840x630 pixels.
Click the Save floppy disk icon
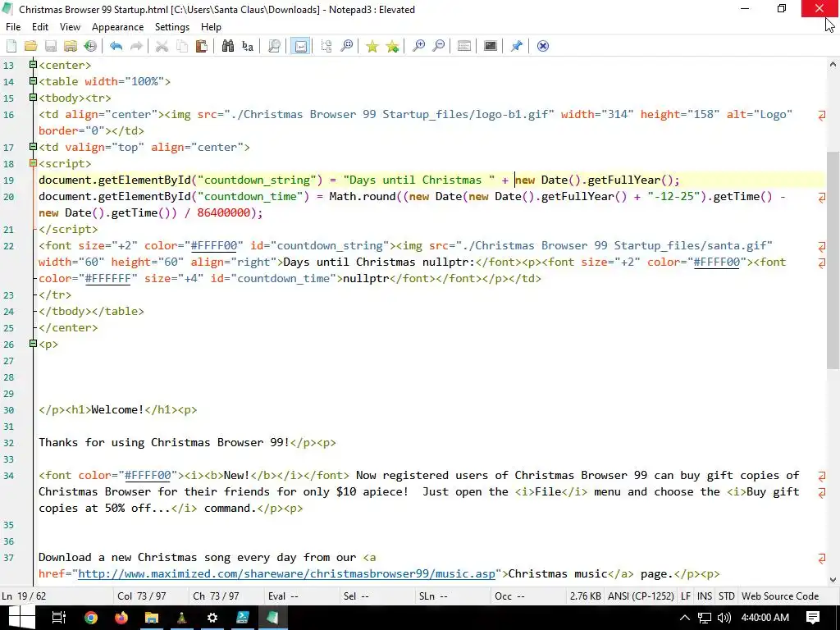[50, 46]
